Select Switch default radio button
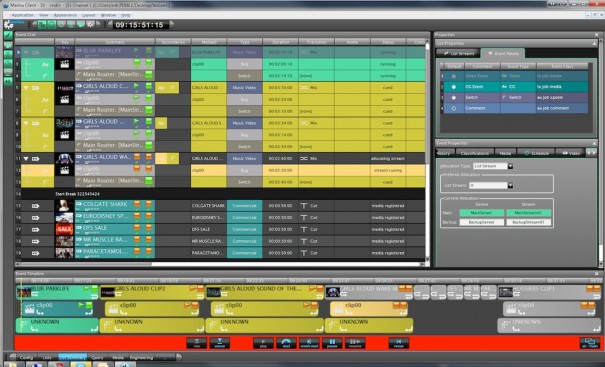 click(x=454, y=98)
